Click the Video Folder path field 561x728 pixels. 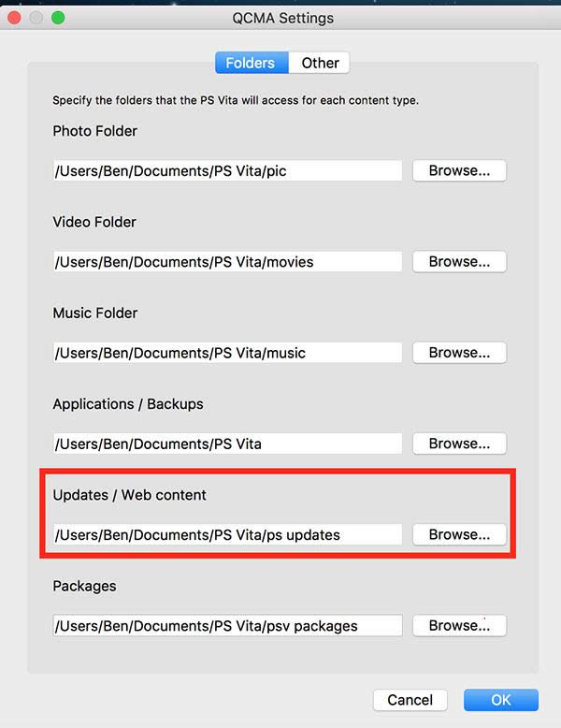(227, 262)
